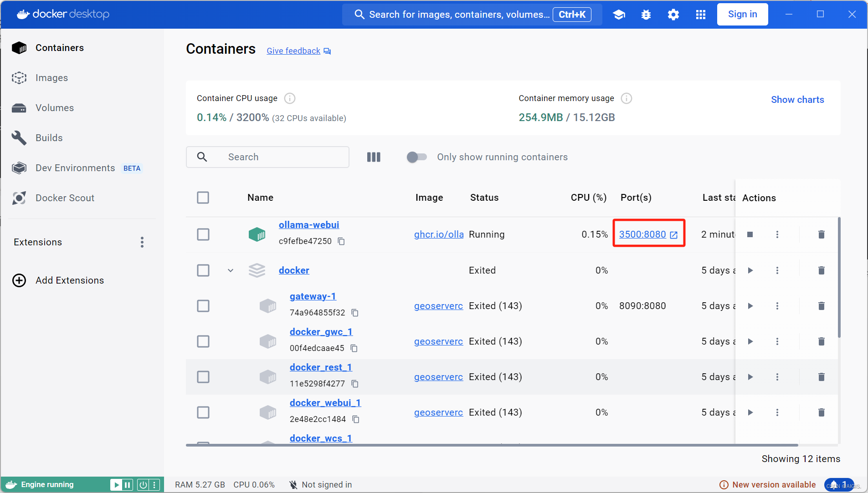Copy container ID 11e5298f4277
Image resolution: width=868 pixels, height=493 pixels.
355,384
